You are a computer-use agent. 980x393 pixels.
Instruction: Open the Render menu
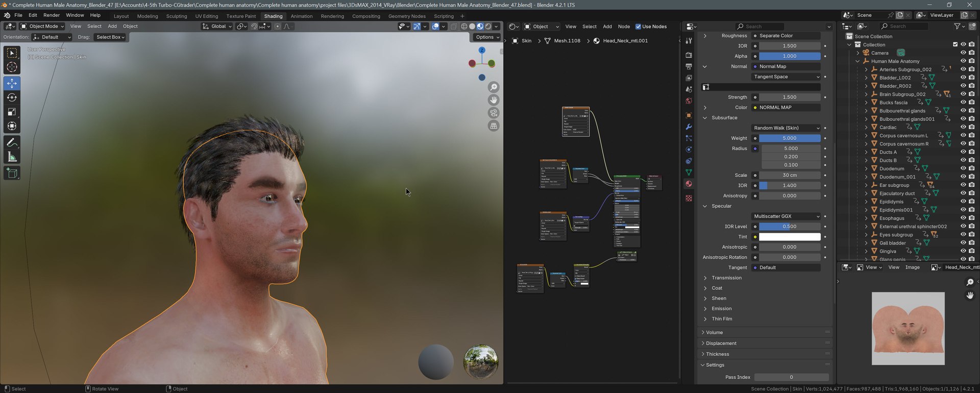pos(52,15)
